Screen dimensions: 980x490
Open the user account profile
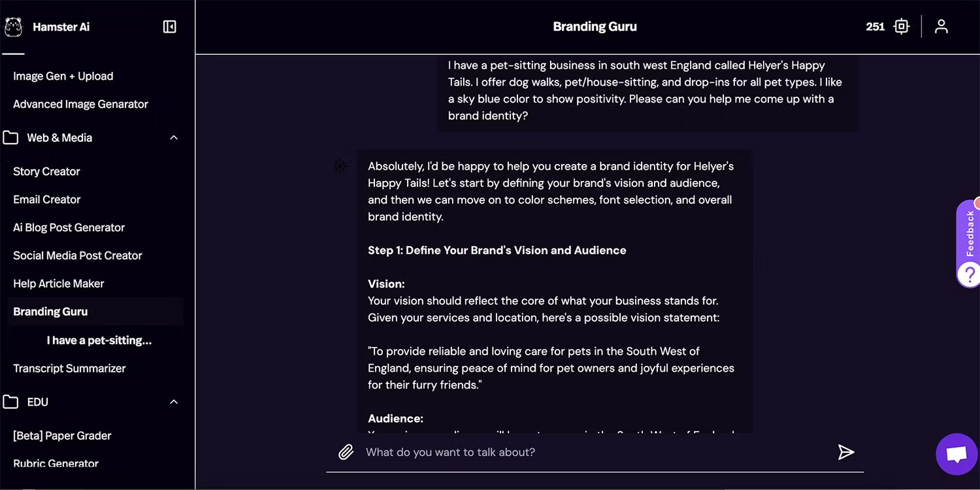pos(941,27)
